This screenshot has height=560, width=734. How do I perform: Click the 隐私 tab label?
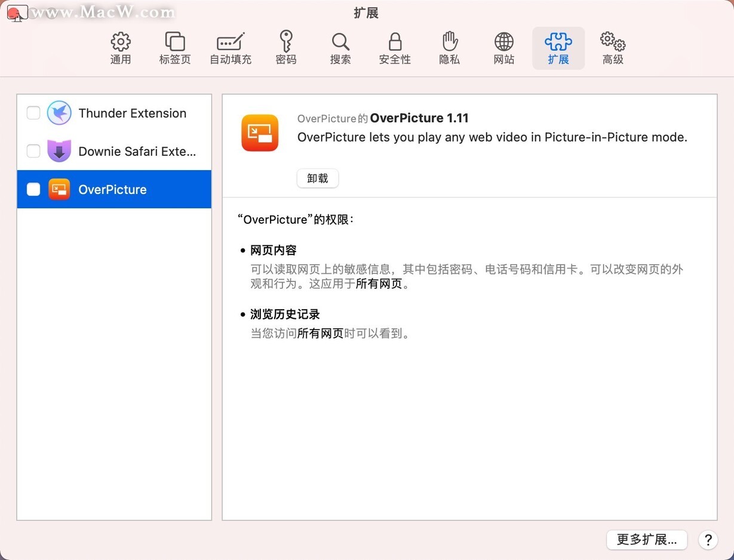point(449,60)
